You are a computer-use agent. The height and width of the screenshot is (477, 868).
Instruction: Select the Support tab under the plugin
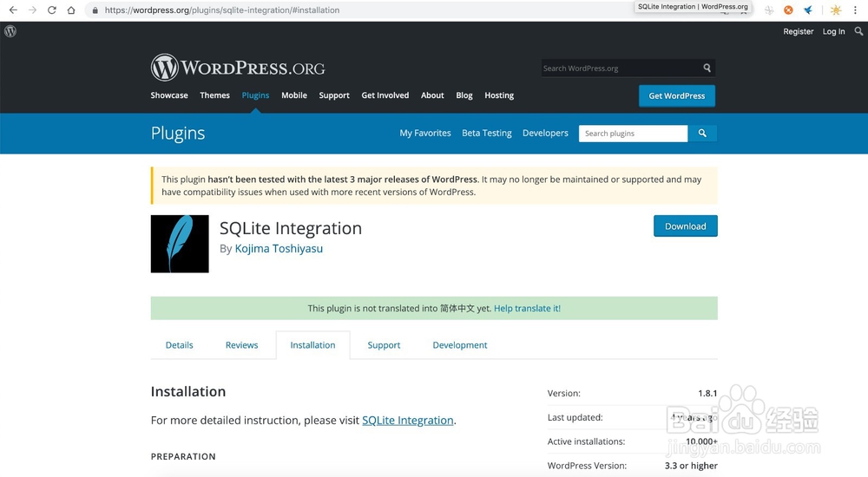coord(384,345)
